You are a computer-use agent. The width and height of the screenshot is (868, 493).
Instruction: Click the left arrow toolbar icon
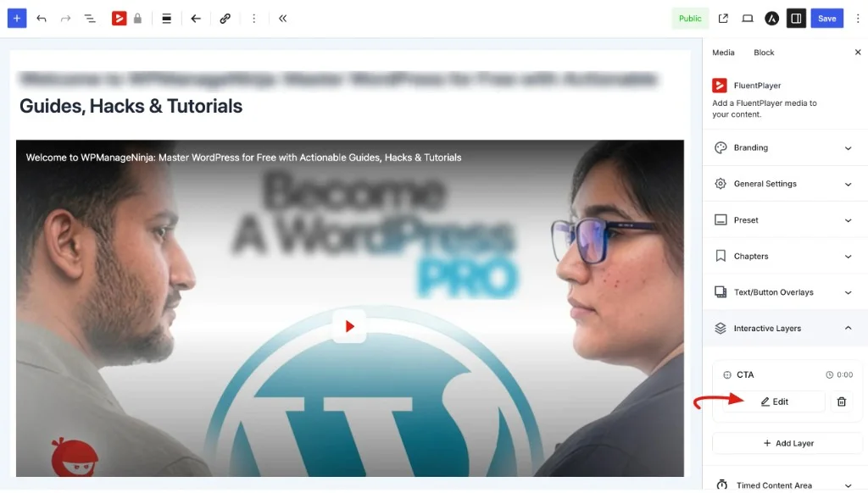pos(196,19)
